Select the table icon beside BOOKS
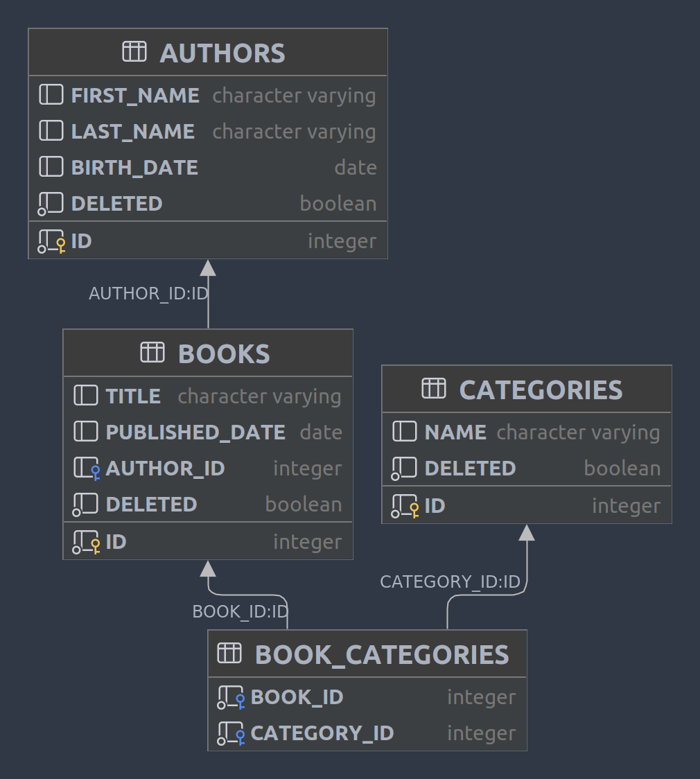 (152, 353)
